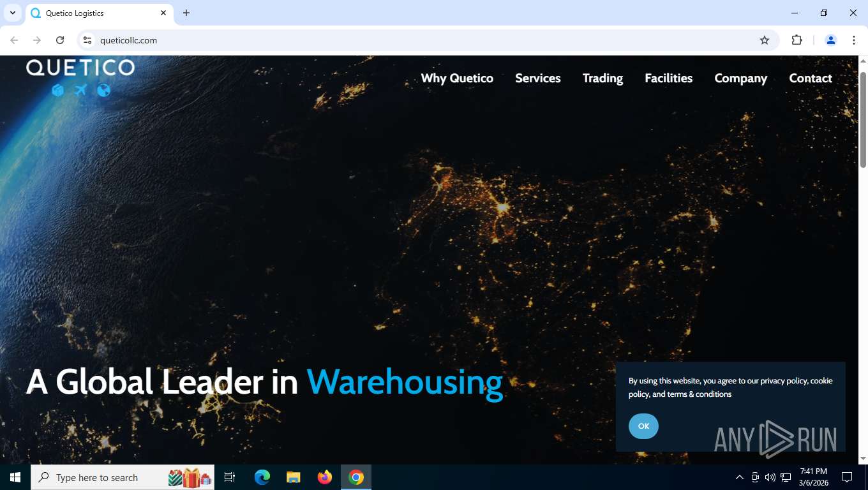
Task: Go back with the browser back arrow
Action: coord(14,40)
